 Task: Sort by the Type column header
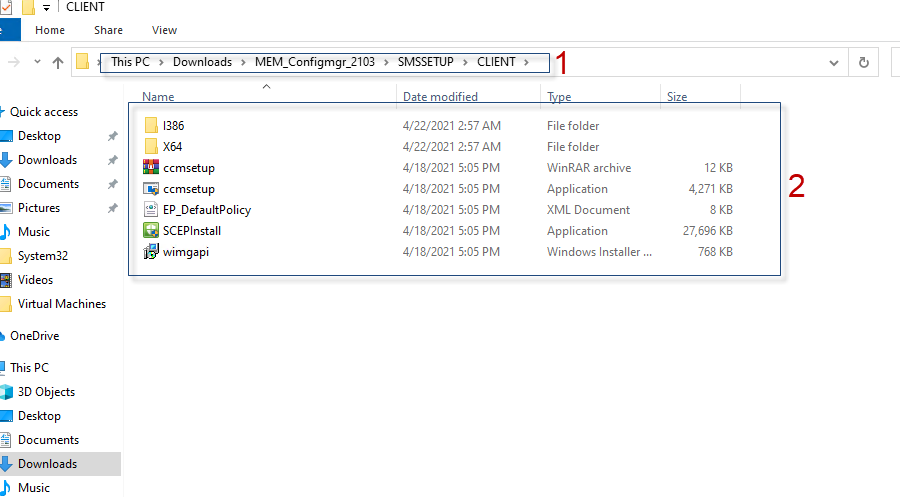pos(559,96)
